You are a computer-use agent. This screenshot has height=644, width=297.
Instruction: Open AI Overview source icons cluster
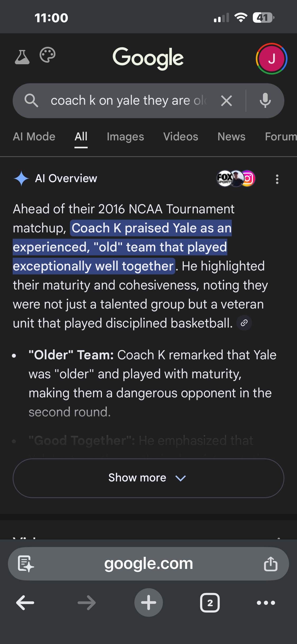(236, 178)
